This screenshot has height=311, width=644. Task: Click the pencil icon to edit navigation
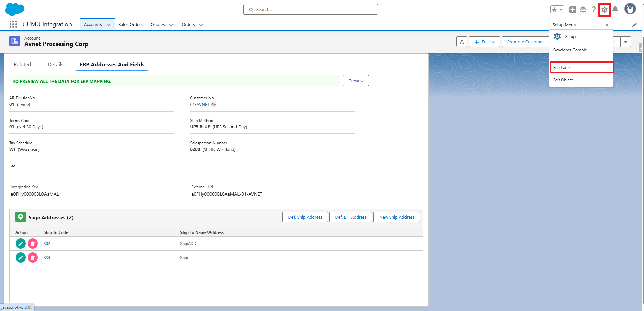click(x=634, y=25)
